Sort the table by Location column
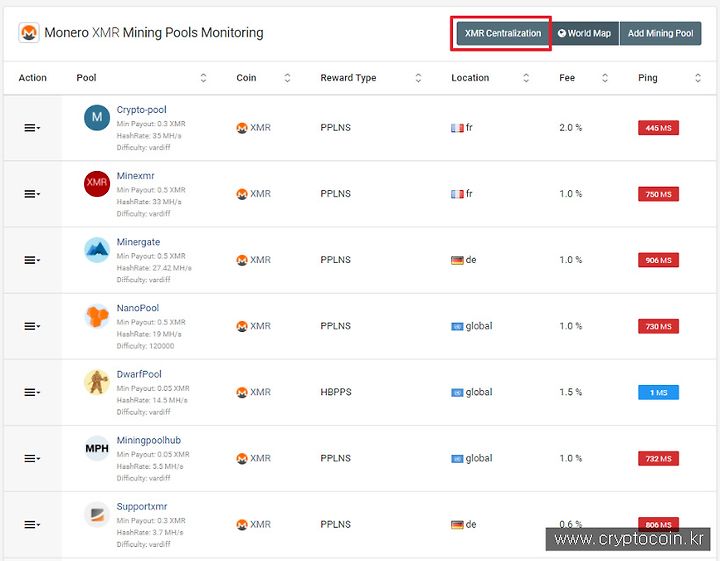This screenshot has height=561, width=720. 526,78
